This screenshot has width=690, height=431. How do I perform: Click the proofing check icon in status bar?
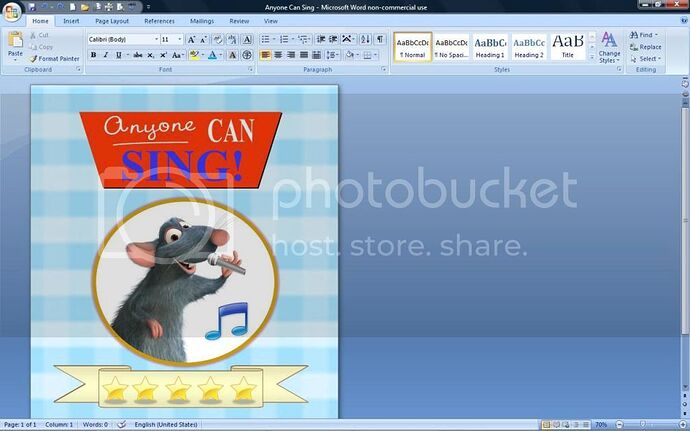(120, 424)
